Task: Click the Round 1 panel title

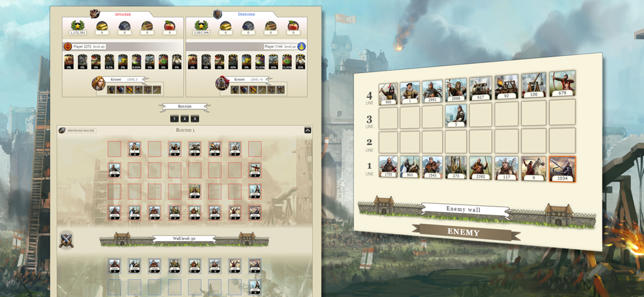Action: point(185,130)
